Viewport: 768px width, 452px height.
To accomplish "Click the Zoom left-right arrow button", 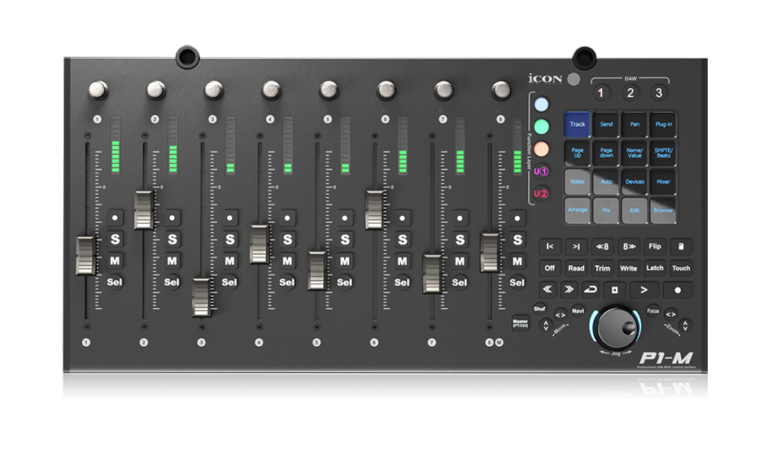I will 671,314.
